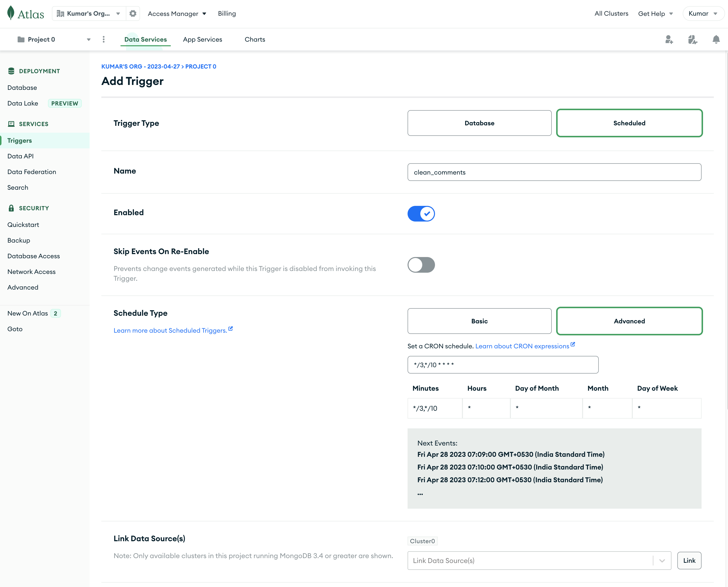Image resolution: width=728 pixels, height=587 pixels.
Task: Click the Link button
Action: (689, 561)
